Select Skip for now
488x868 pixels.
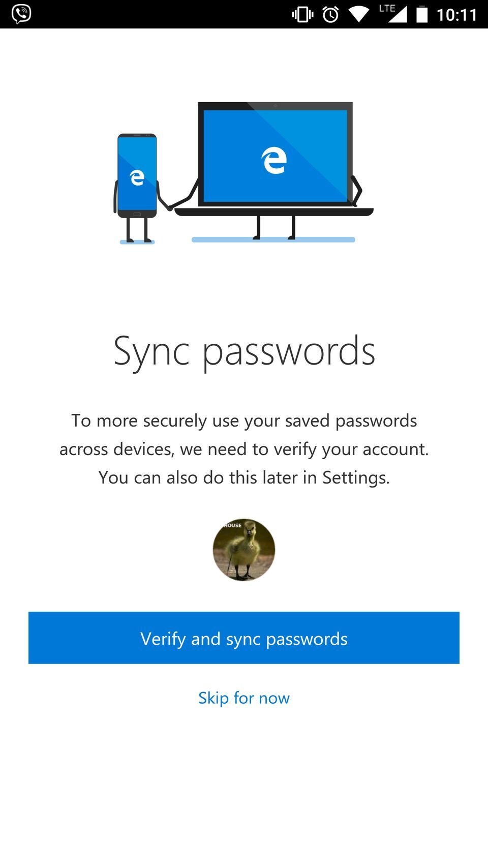pos(243,697)
